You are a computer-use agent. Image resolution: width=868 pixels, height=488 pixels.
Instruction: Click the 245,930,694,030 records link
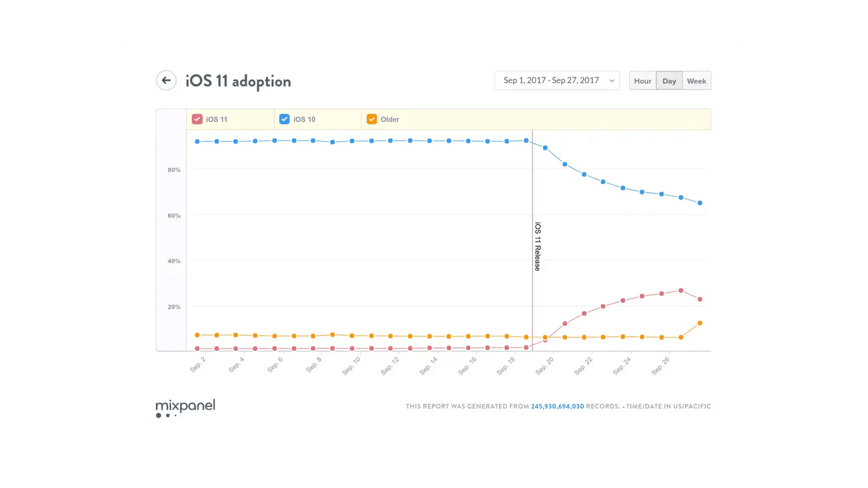coord(557,406)
